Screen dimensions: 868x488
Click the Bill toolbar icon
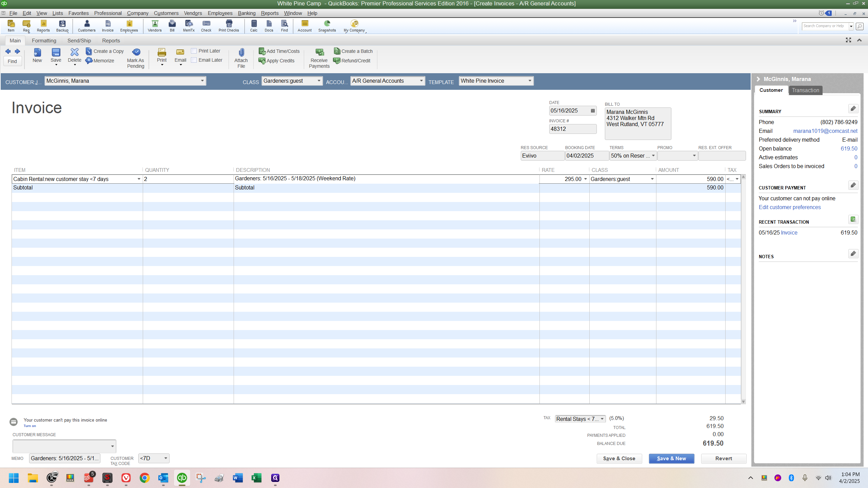[x=172, y=26]
